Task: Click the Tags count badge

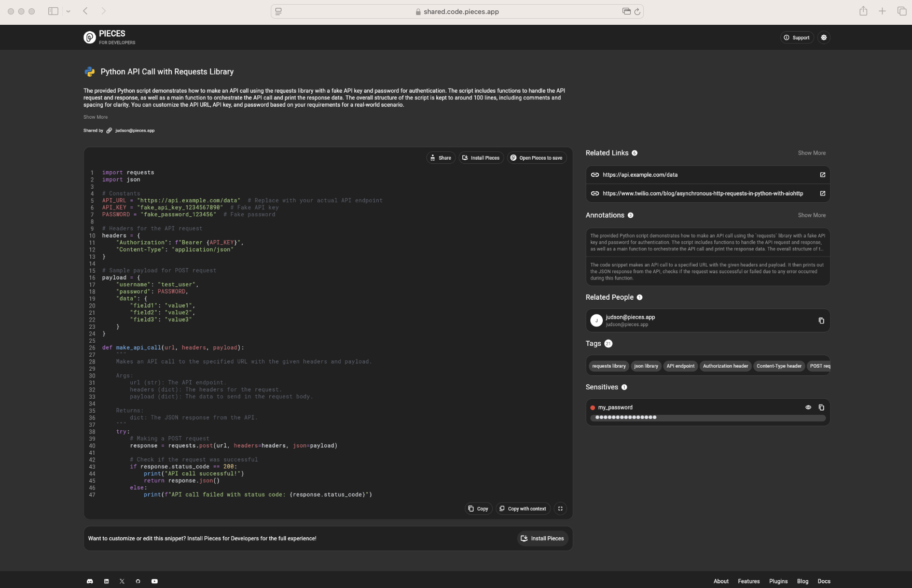Action: click(609, 343)
